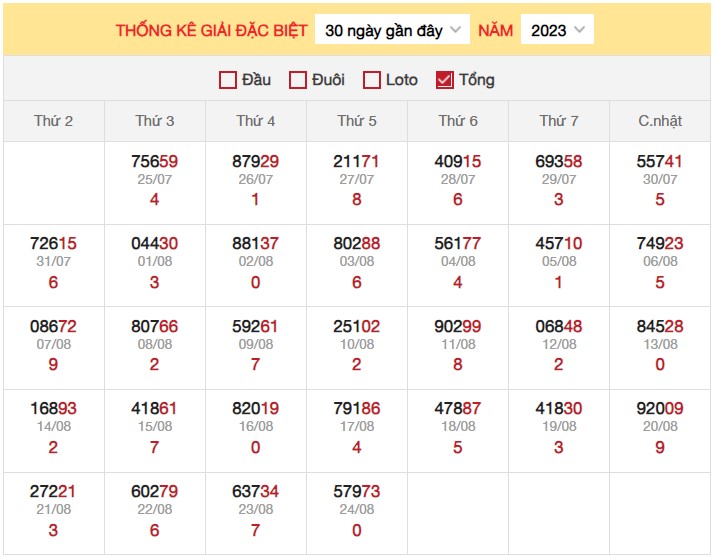
Task: Click result 90299 dated 11/08
Action: (458, 326)
